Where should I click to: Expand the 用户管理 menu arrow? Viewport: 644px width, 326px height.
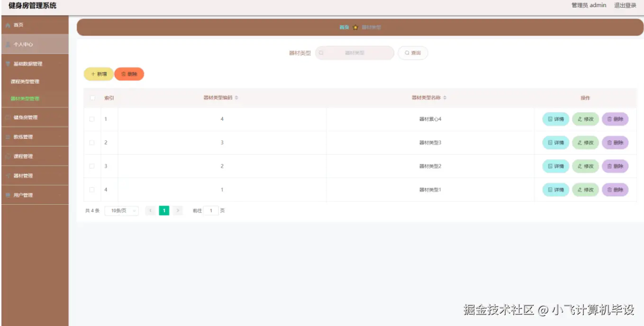pyautogui.click(x=60, y=195)
